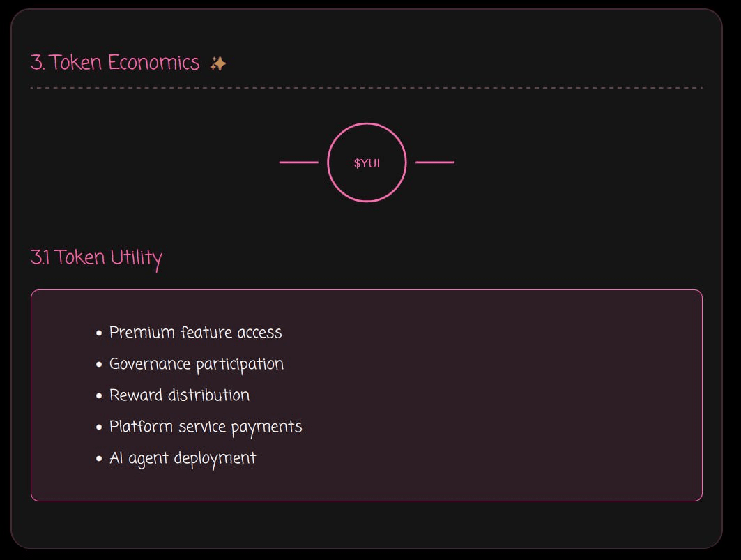Select the 'Reward distribution' text
The height and width of the screenshot is (560, 741).
(x=179, y=395)
